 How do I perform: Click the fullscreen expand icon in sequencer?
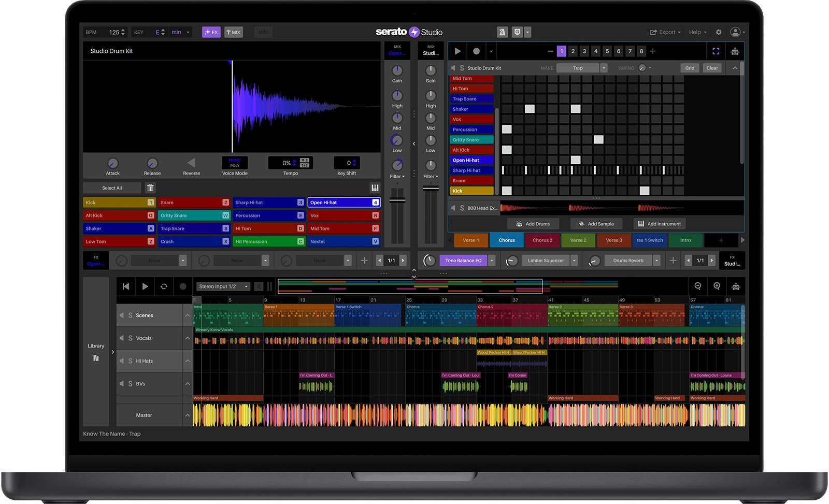pyautogui.click(x=716, y=51)
